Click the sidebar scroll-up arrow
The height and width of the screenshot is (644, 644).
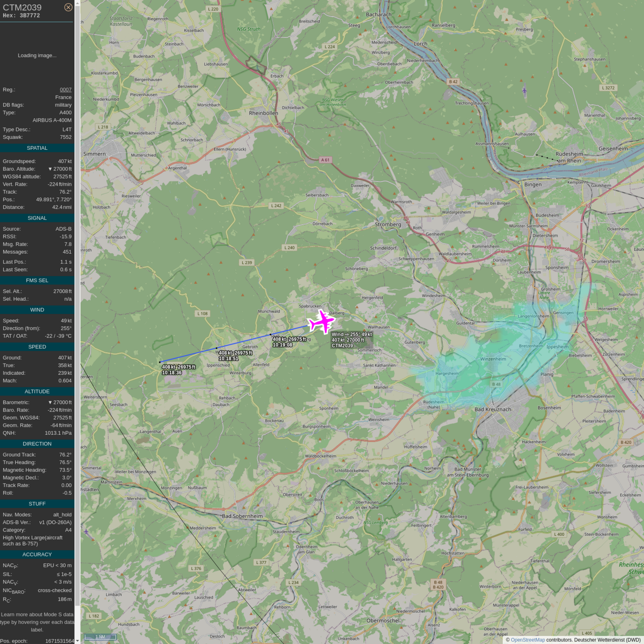click(77, 3)
